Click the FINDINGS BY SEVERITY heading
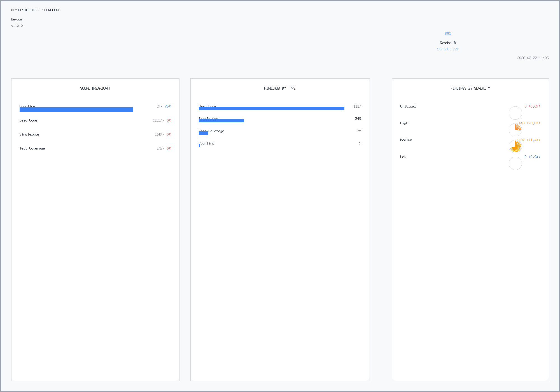 [470, 88]
